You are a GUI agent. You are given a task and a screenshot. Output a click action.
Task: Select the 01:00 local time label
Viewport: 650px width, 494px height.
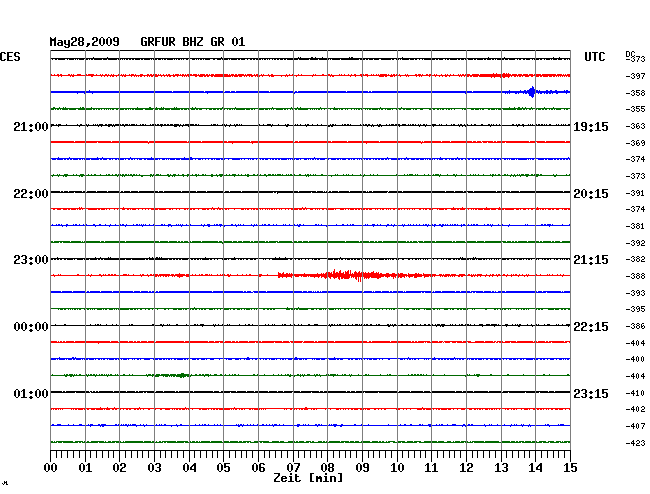coord(31,393)
